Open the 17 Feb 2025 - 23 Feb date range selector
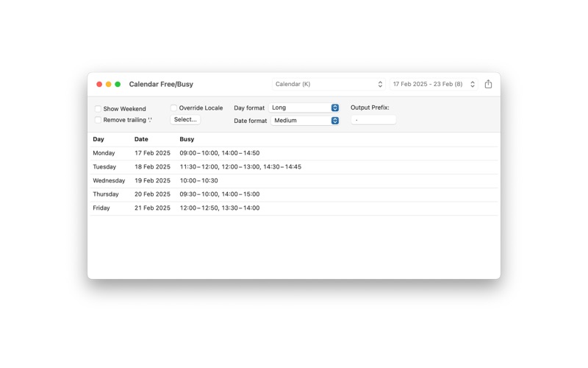Image resolution: width=588 pixels, height=368 pixels. pos(434,84)
